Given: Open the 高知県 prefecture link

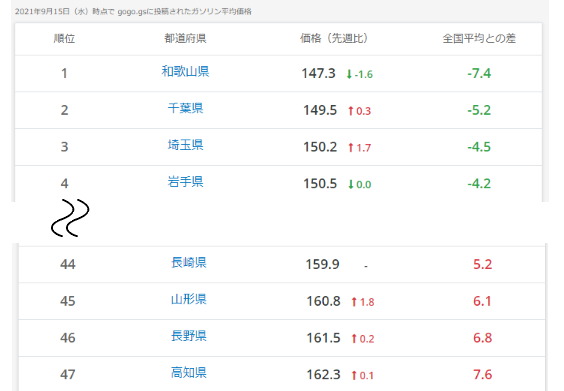Looking at the screenshot, I should coord(189,372).
